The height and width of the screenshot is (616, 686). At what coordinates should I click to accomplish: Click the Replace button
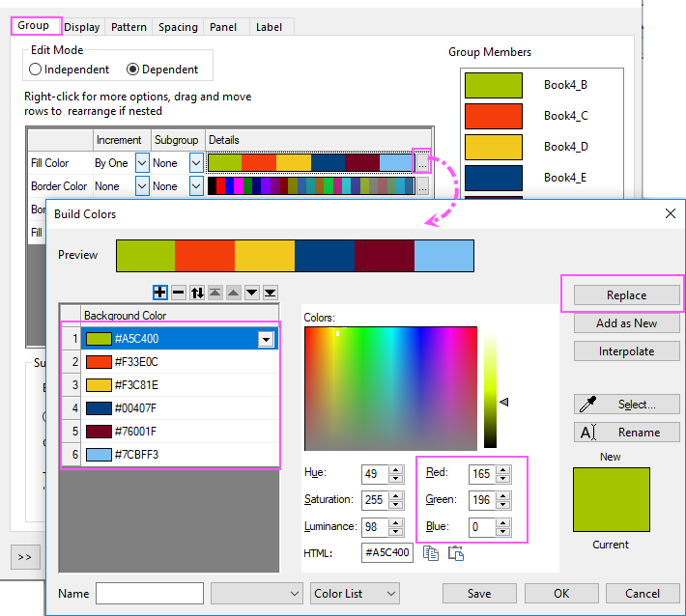point(626,295)
